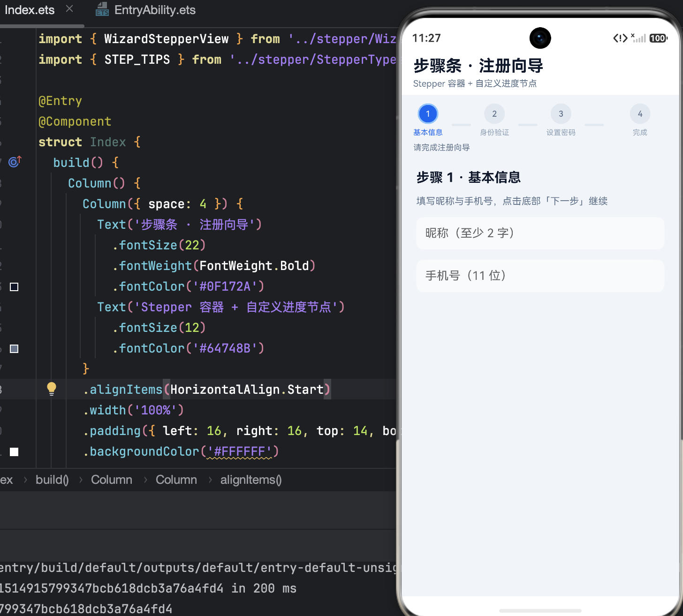
Task: Click the 基本信息 step label
Action: click(428, 133)
